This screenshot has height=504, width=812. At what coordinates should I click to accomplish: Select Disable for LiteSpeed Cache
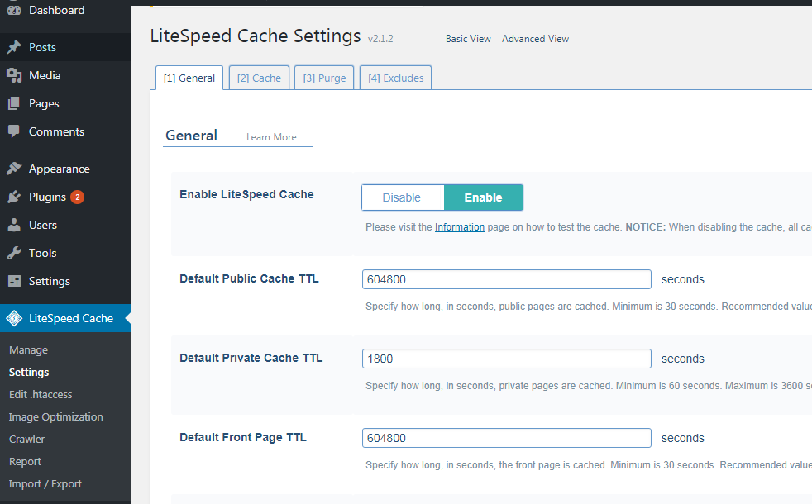coord(403,197)
